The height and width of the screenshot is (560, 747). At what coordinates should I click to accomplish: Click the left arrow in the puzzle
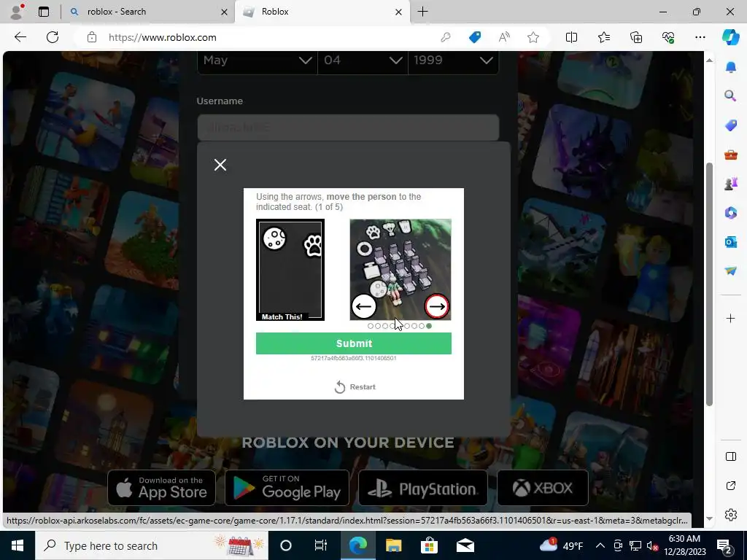[x=364, y=306]
